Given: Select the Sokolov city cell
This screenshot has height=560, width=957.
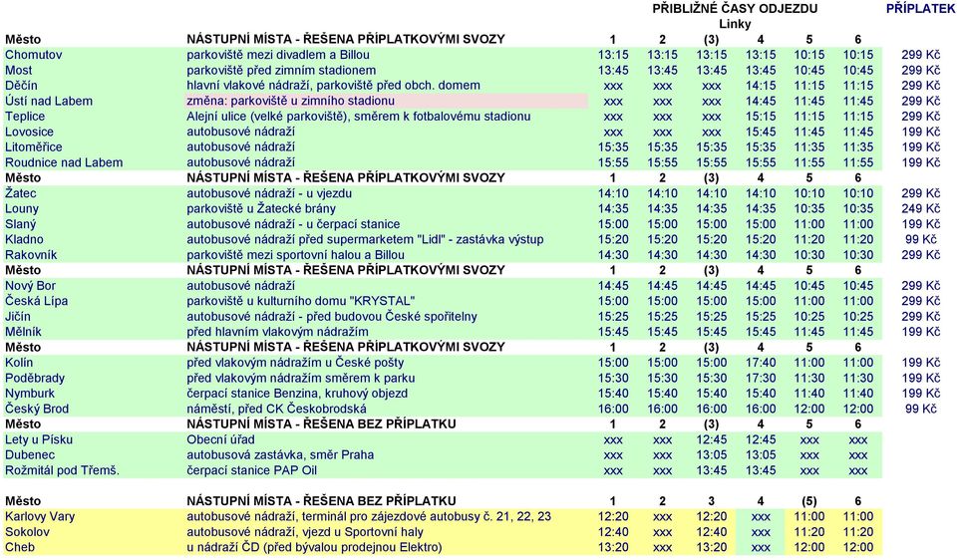Looking at the screenshot, I should [x=28, y=532].
